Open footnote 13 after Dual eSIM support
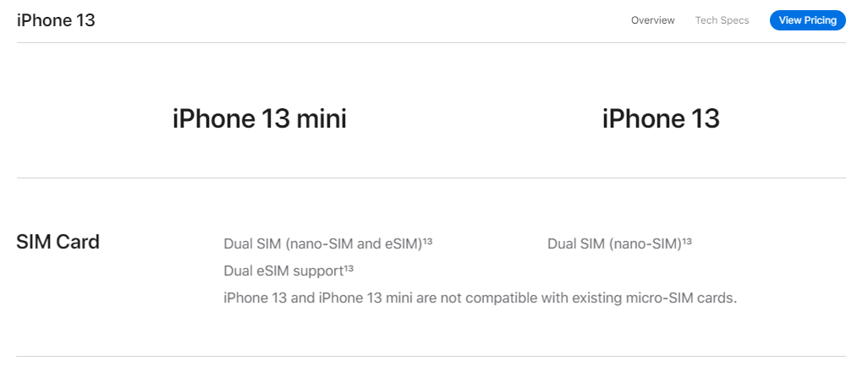 pos(349,268)
